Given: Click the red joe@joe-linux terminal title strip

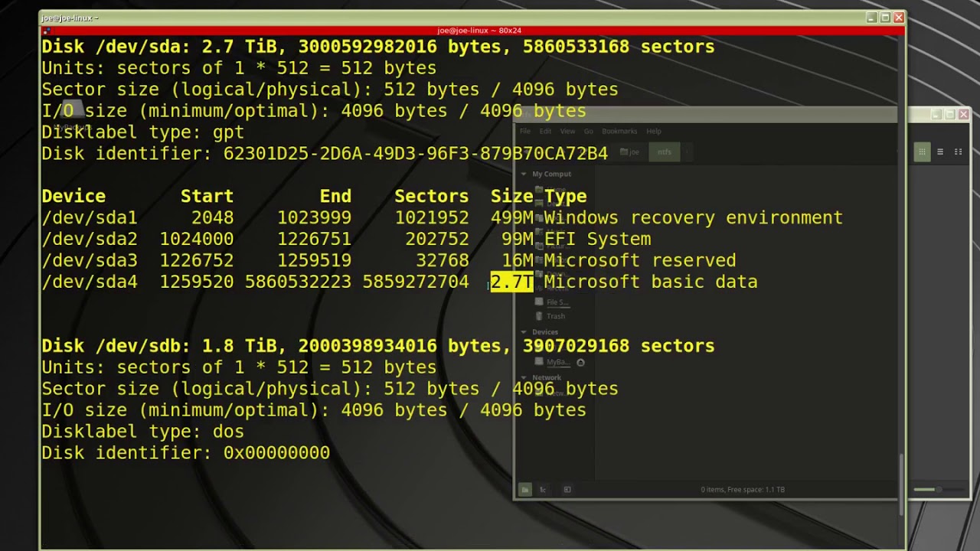Looking at the screenshot, I should point(475,31).
